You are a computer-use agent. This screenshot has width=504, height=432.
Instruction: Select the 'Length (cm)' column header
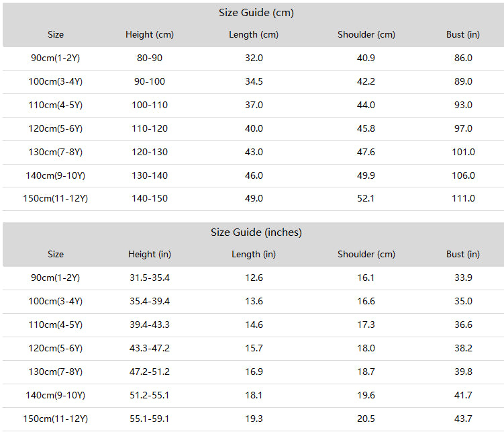click(x=254, y=34)
